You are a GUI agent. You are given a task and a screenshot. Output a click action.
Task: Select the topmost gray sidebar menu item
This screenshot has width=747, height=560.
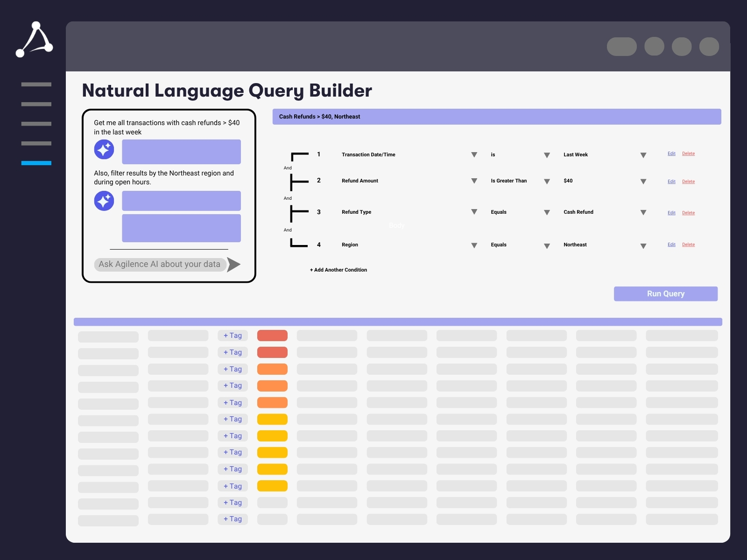pyautogui.click(x=36, y=84)
